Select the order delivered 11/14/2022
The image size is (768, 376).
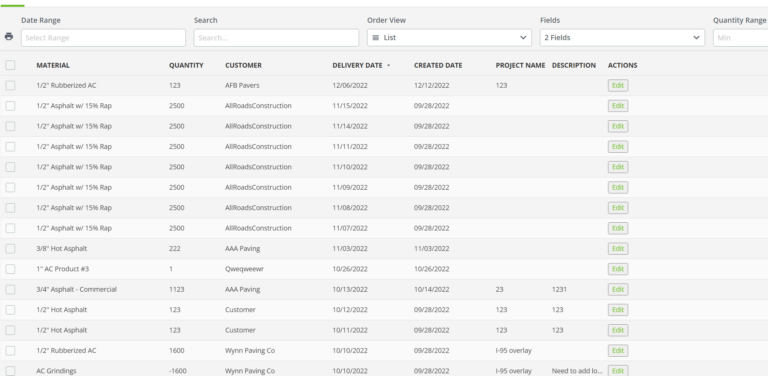(10, 126)
